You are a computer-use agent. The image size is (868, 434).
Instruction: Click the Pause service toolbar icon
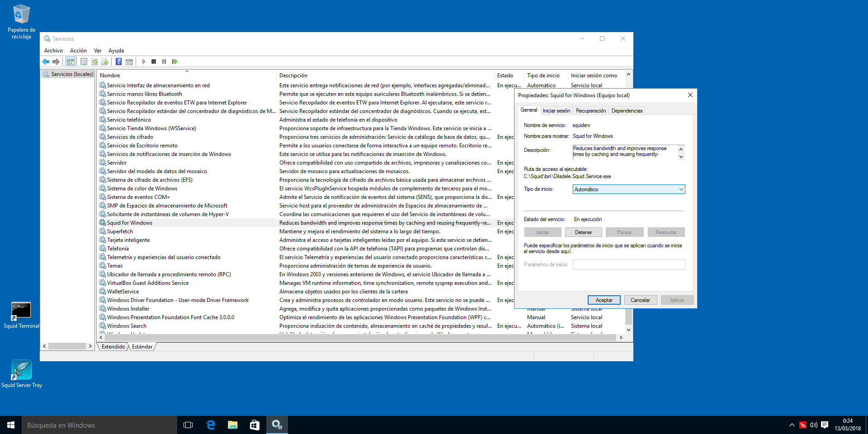pyautogui.click(x=164, y=61)
